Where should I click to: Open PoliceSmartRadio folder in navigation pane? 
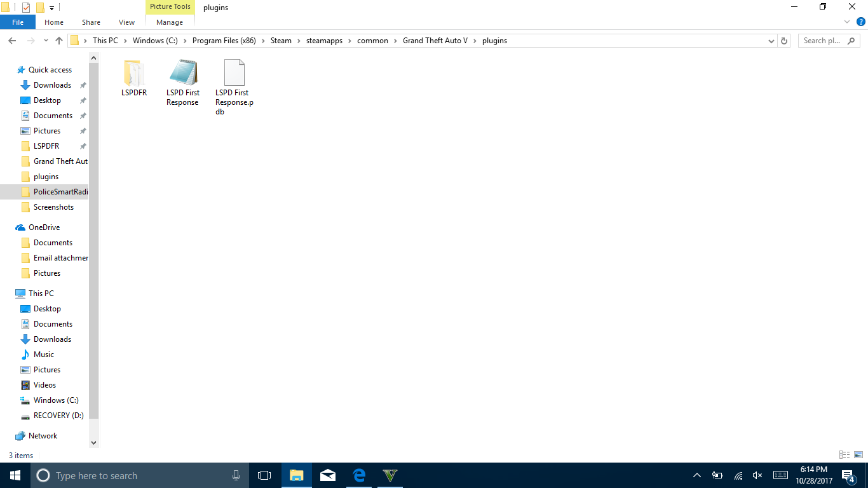tap(60, 192)
